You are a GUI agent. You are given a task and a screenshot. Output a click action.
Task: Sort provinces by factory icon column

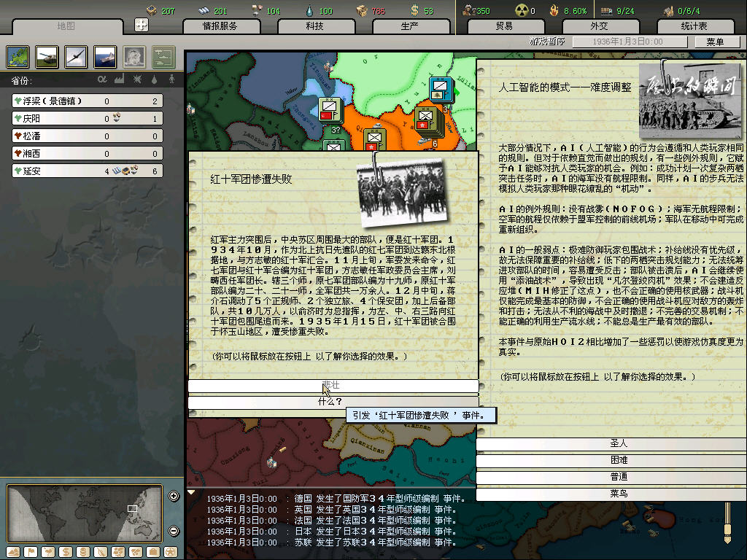pos(119,79)
